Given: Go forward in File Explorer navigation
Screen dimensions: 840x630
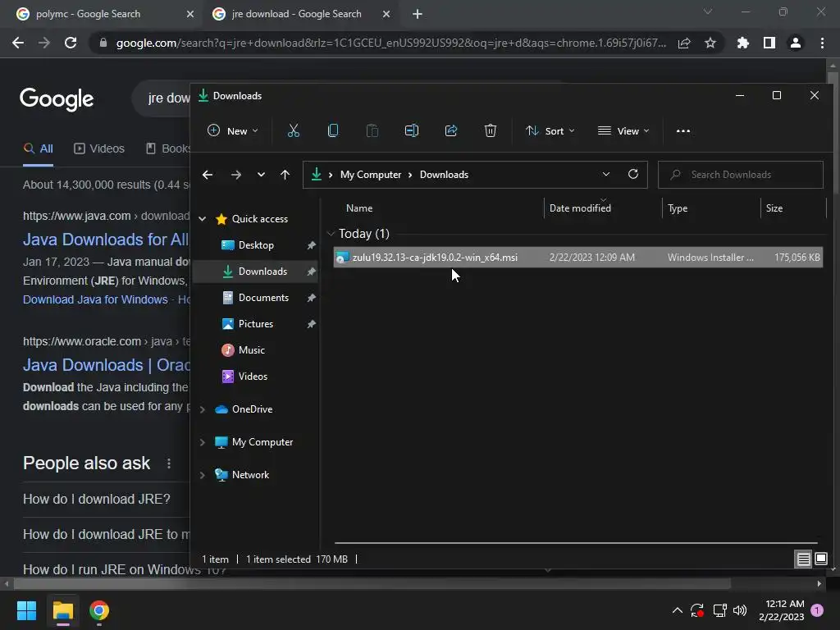Looking at the screenshot, I should [x=235, y=175].
